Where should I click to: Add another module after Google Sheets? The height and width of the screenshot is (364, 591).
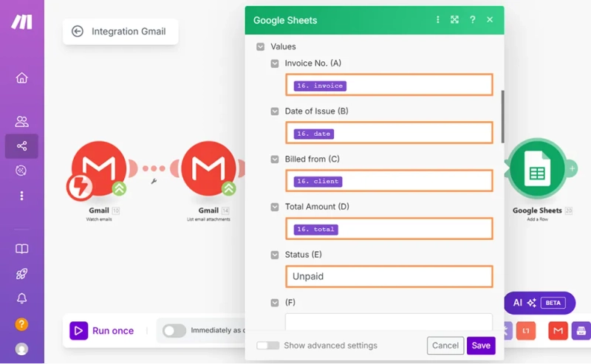click(x=572, y=168)
